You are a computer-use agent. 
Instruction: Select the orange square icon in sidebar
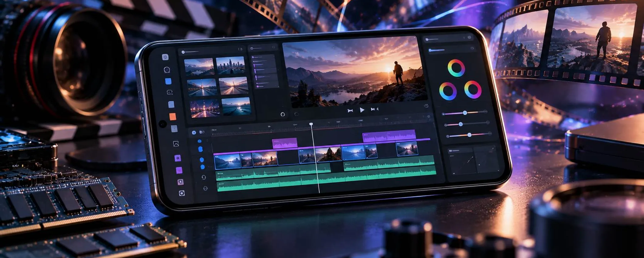pyautogui.click(x=173, y=117)
